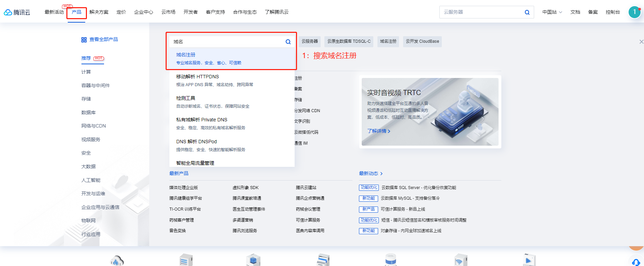The width and height of the screenshot is (644, 266).
Task: Open the user avatar in top right
Action: (x=634, y=12)
